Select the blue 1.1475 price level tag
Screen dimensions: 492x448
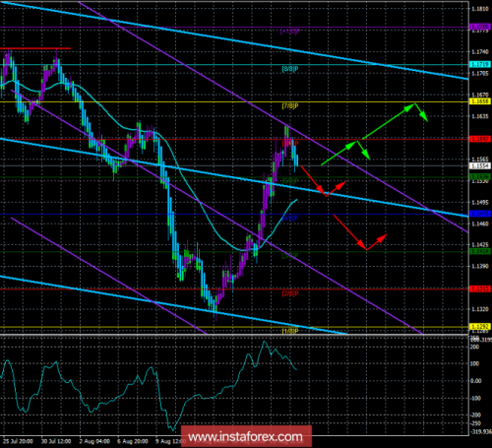(480, 214)
